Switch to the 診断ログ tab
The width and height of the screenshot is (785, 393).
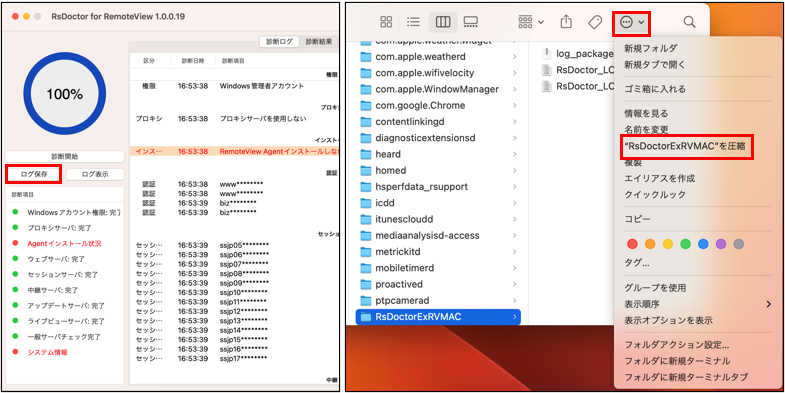[x=279, y=42]
